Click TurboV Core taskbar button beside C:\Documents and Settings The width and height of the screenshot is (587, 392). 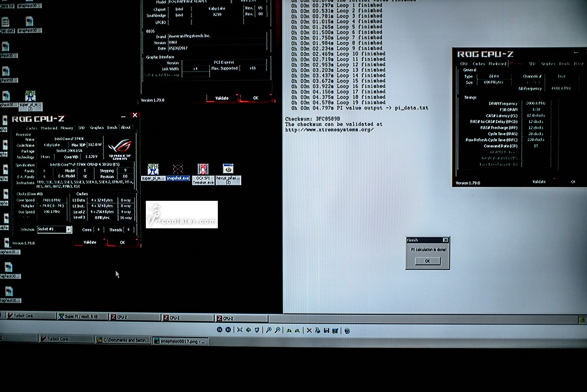tap(66, 339)
